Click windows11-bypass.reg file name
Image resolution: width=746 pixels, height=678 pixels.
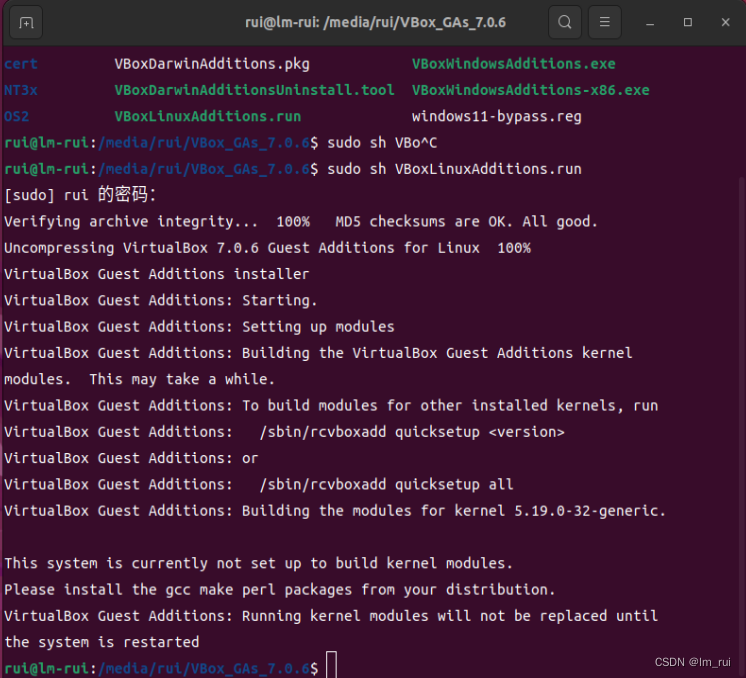497,116
